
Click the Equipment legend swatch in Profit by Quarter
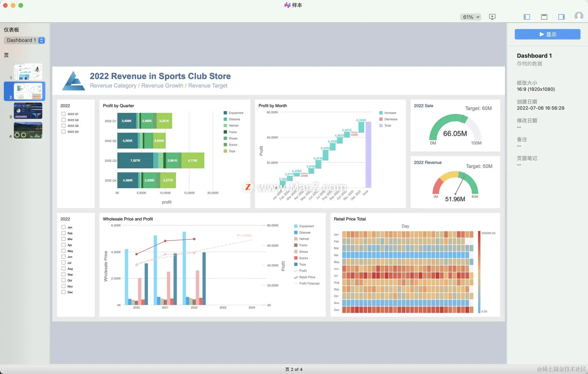(x=225, y=113)
